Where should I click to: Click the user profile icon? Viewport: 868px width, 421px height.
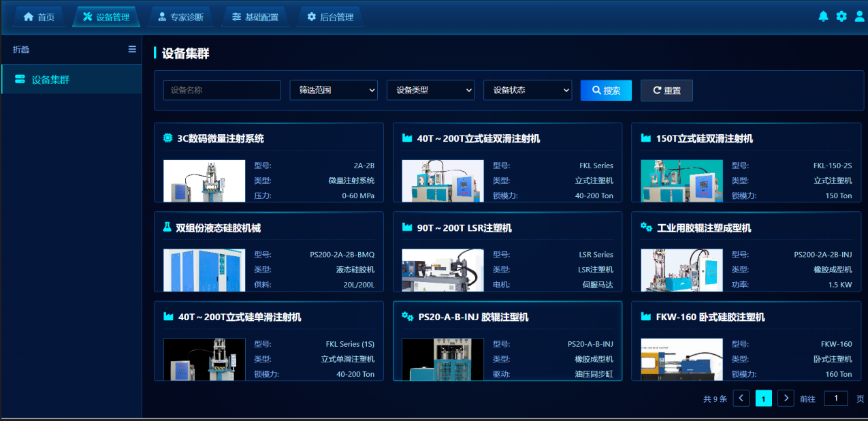click(x=859, y=16)
